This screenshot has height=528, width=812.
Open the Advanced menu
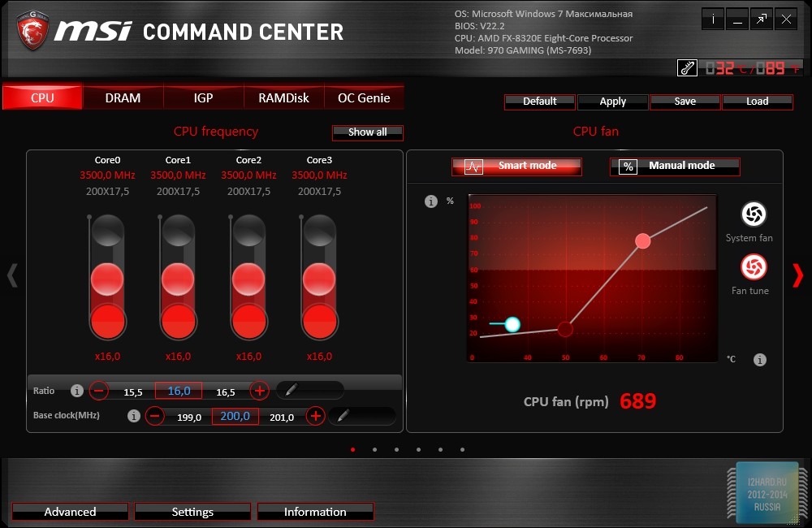pos(70,512)
